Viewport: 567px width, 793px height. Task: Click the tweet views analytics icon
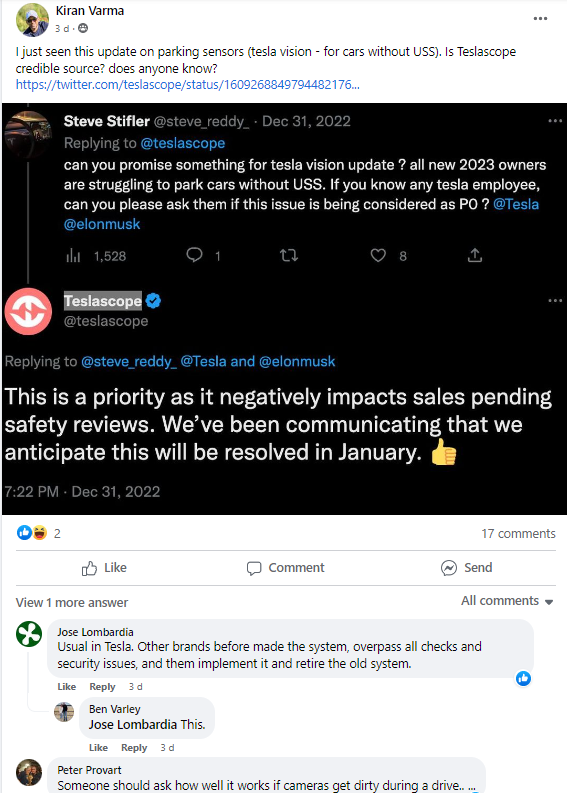73,256
